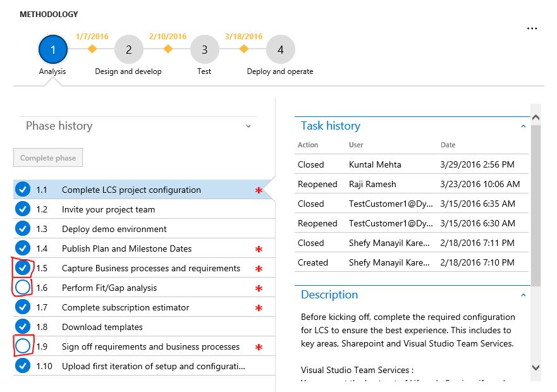557x392 pixels.
Task: Select task 1.7 Complete subscription estimator
Action: [125, 307]
